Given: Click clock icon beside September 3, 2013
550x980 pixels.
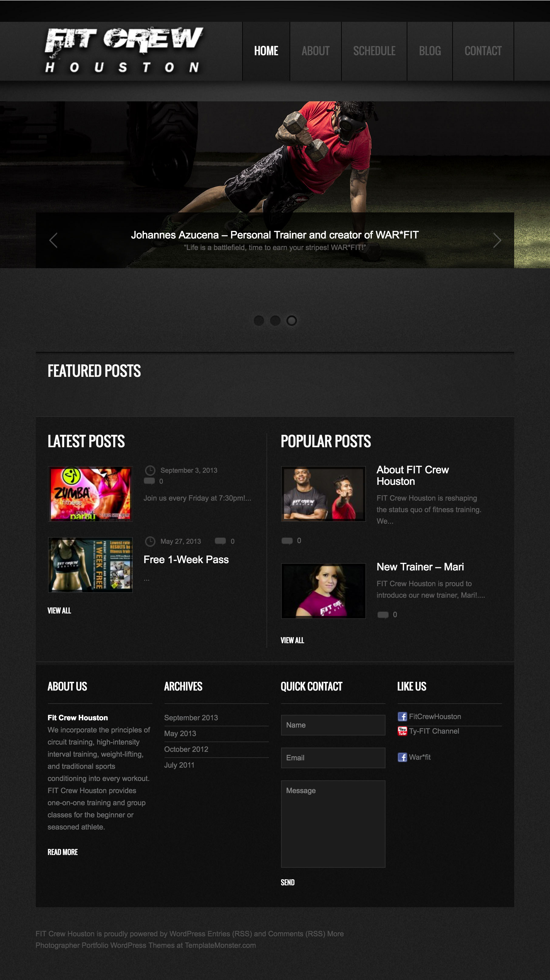Looking at the screenshot, I should 150,470.
